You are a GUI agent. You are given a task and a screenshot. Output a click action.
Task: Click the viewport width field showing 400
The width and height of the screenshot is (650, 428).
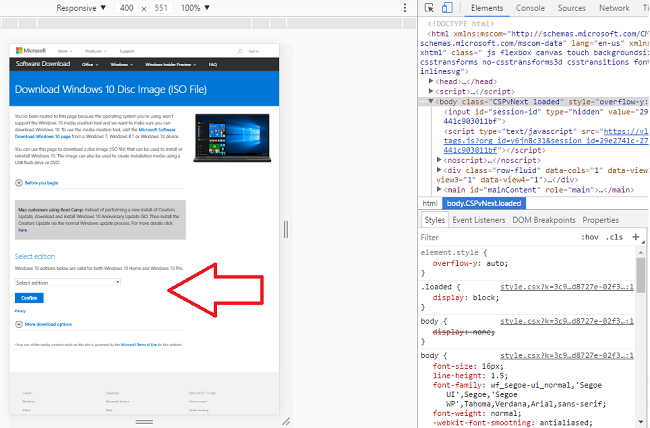[126, 8]
